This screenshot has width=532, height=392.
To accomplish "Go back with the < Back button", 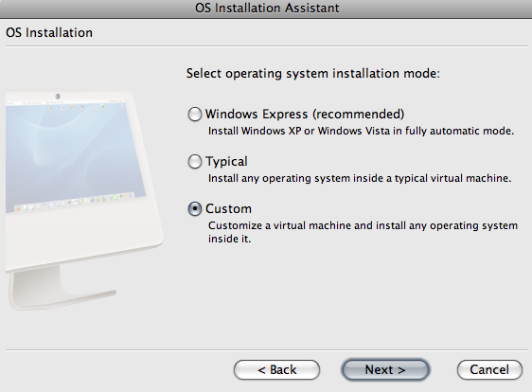I will 276,369.
